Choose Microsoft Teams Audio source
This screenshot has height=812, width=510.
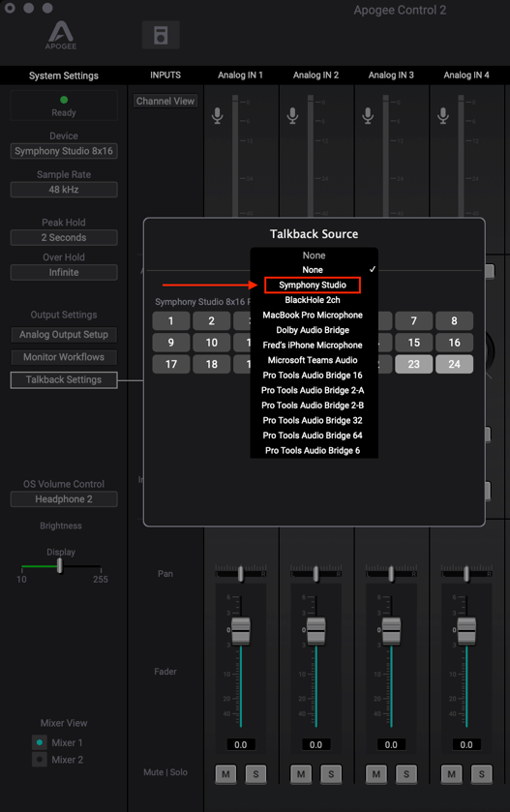point(314,360)
